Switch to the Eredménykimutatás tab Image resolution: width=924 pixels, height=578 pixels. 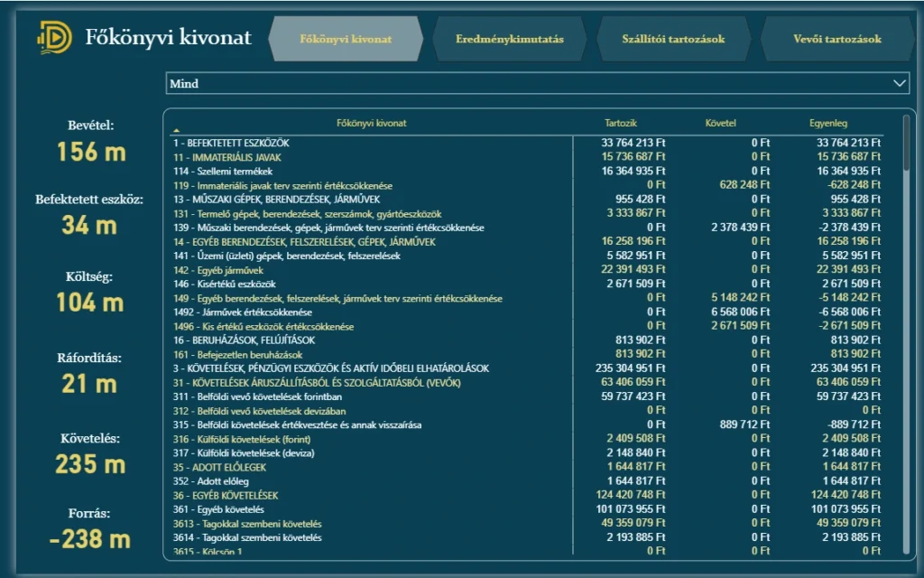(x=510, y=39)
